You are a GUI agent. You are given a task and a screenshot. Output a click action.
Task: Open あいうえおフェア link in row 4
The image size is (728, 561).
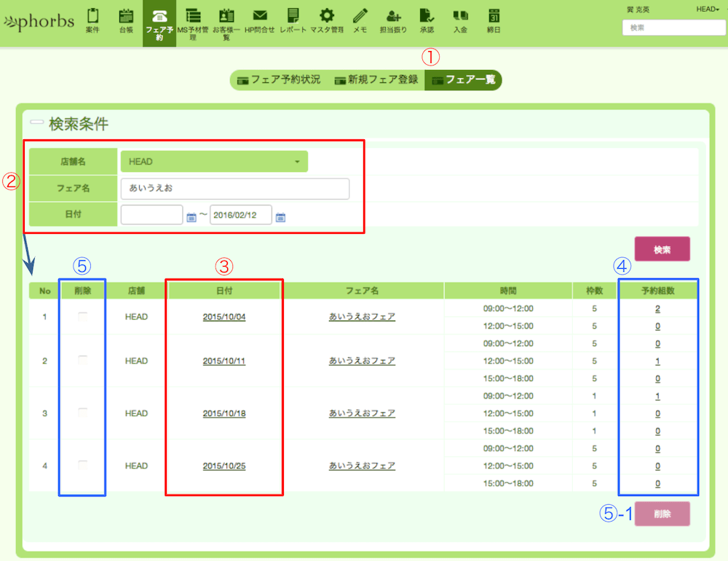(362, 466)
